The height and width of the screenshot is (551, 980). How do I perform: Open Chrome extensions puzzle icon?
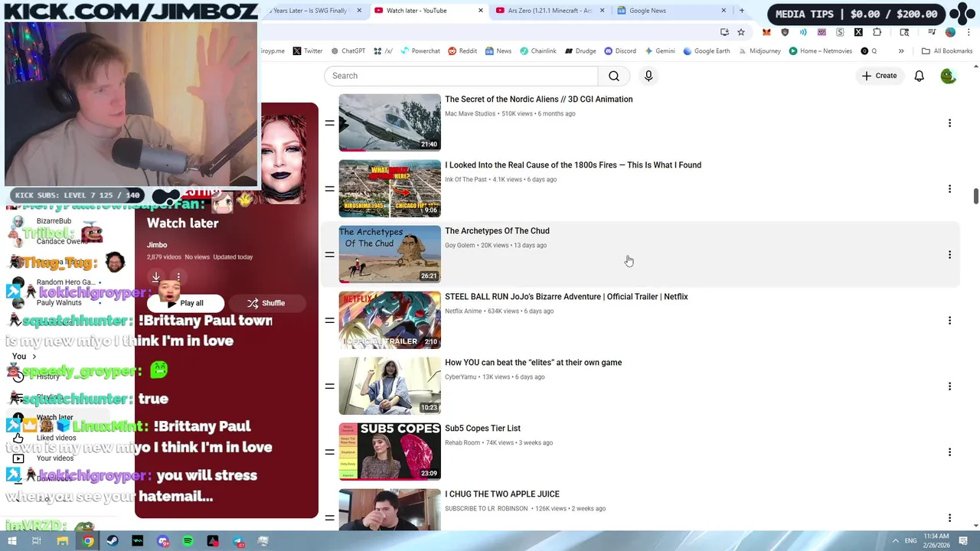(877, 32)
